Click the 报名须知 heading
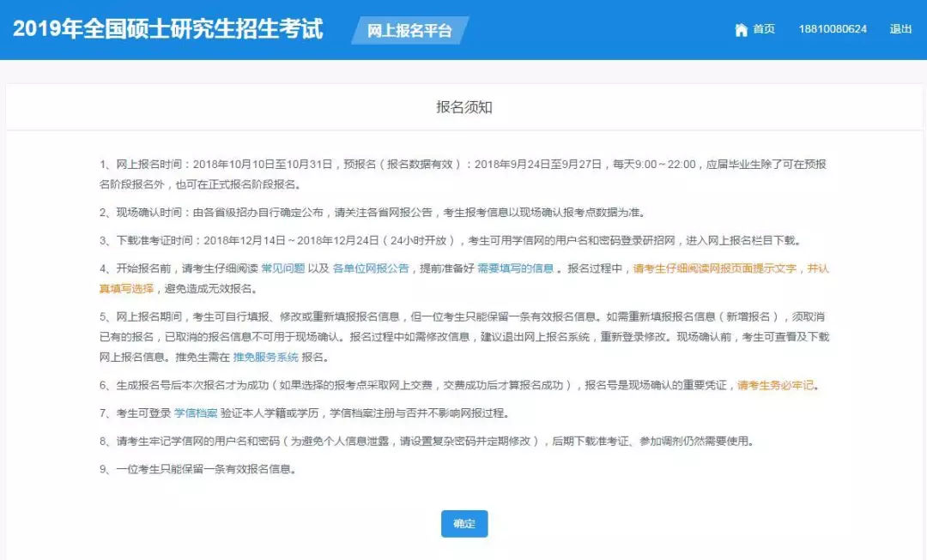The width and height of the screenshot is (927, 560). tap(464, 107)
